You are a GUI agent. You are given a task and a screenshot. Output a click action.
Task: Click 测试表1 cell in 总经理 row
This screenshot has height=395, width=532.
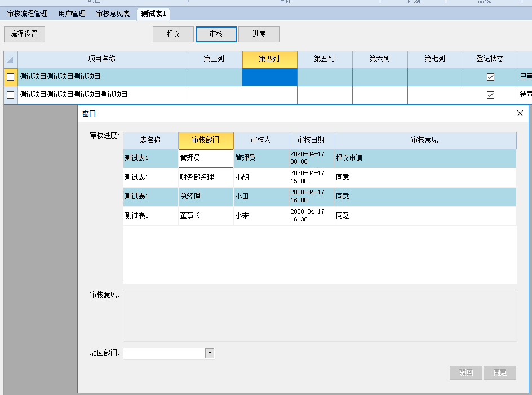pos(150,197)
